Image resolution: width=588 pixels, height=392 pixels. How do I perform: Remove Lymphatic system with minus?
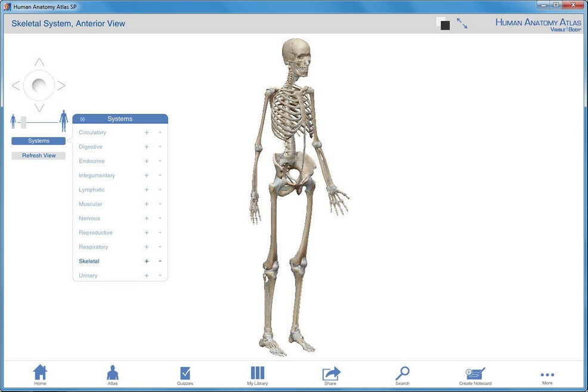coord(160,189)
